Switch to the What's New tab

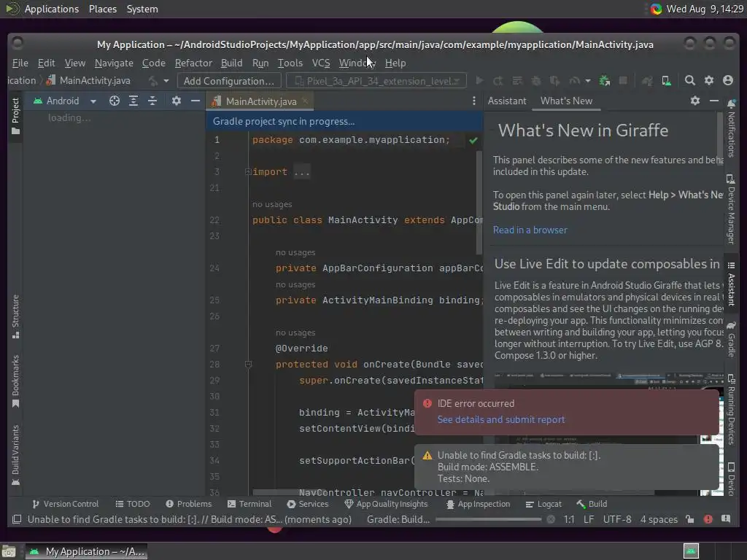click(566, 101)
